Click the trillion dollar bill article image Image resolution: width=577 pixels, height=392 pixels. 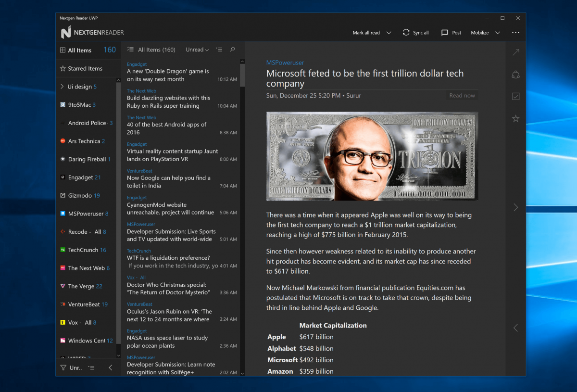[x=372, y=156]
